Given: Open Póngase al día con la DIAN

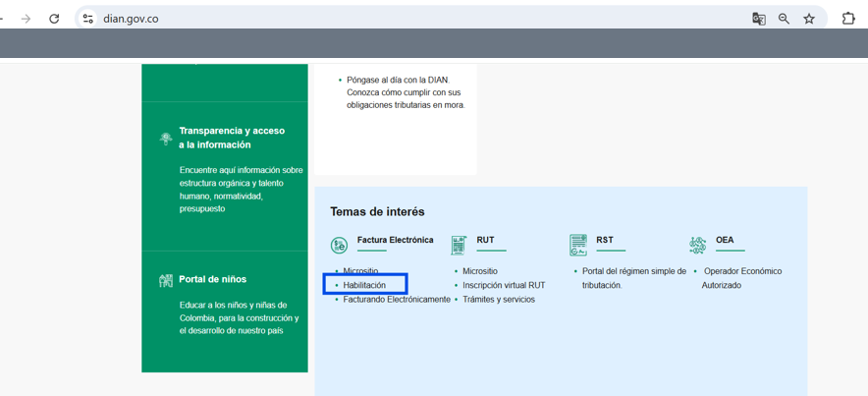Looking at the screenshot, I should point(406,92).
